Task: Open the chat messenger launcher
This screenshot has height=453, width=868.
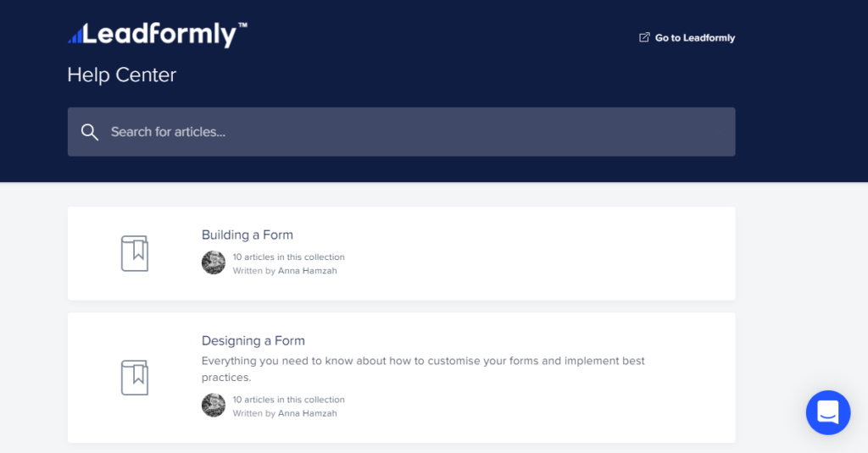Action: [x=827, y=412]
